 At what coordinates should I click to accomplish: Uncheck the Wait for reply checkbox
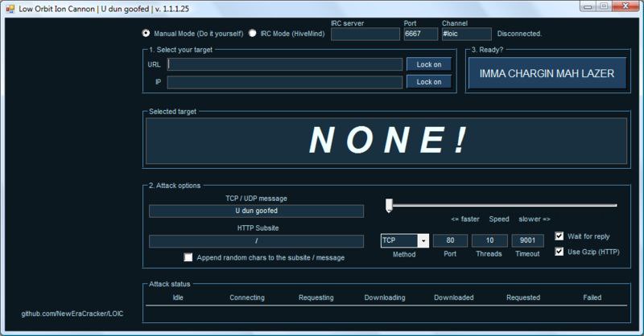click(x=559, y=236)
